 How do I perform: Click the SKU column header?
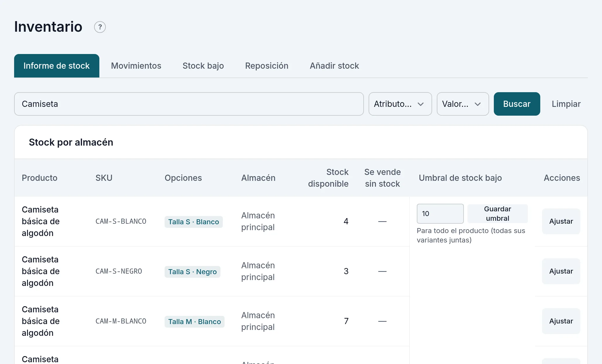104,178
